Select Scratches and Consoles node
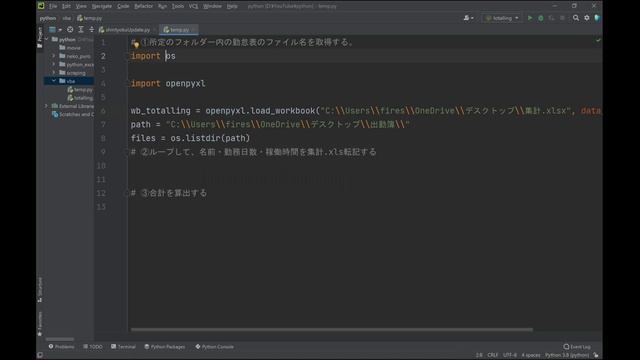The width and height of the screenshot is (640, 360). [x=73, y=114]
